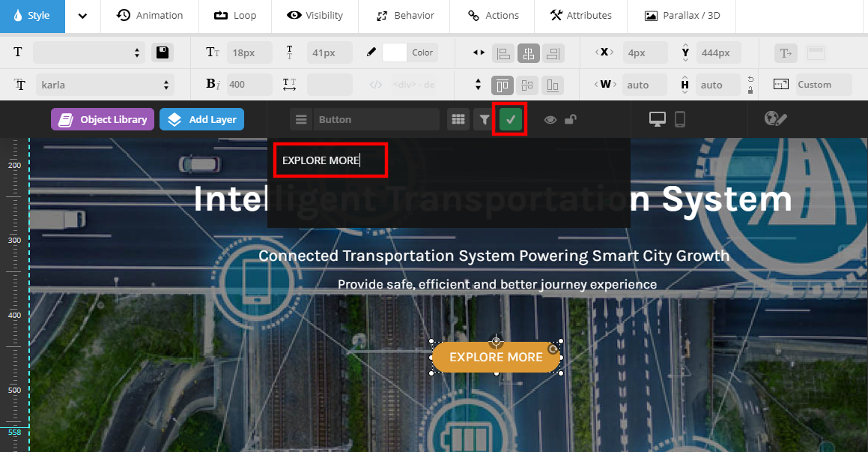Go to the Visibility tab
This screenshot has width=868, height=452.
(315, 16)
